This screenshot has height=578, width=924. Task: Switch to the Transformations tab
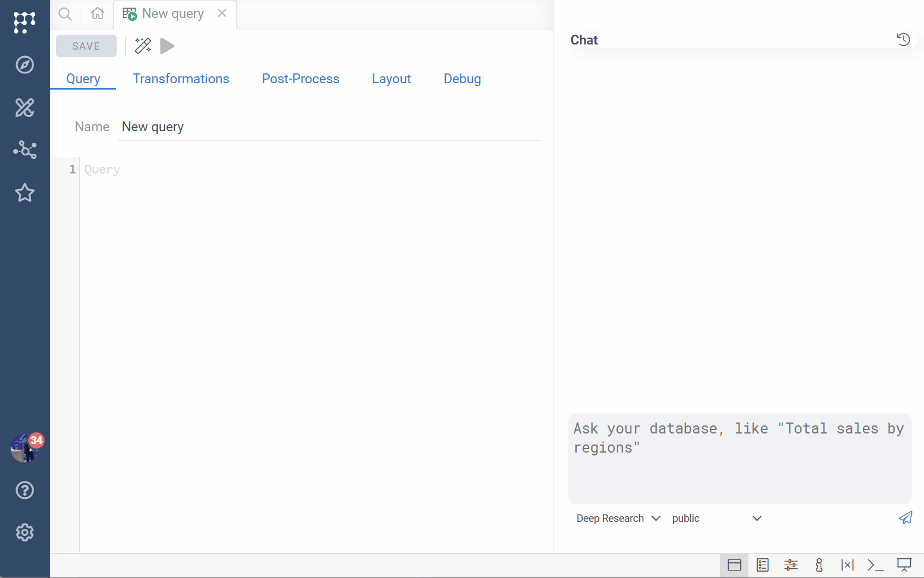coord(181,79)
